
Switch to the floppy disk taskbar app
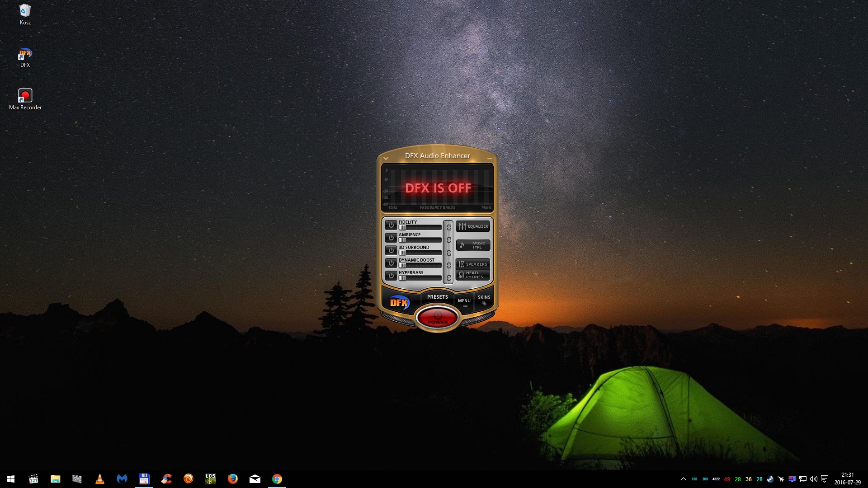point(144,479)
